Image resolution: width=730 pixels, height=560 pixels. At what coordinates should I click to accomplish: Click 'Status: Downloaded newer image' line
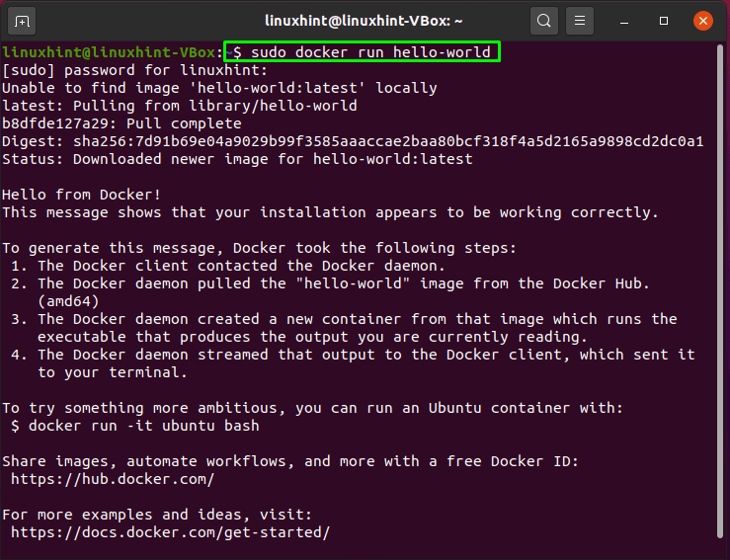[237, 159]
